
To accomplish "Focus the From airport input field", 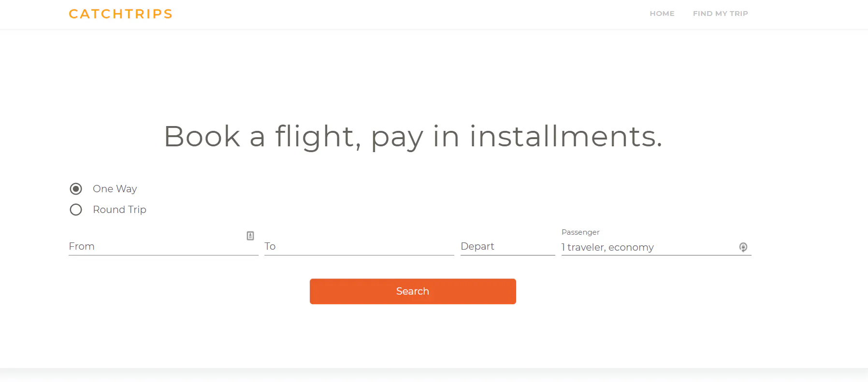I will (163, 246).
